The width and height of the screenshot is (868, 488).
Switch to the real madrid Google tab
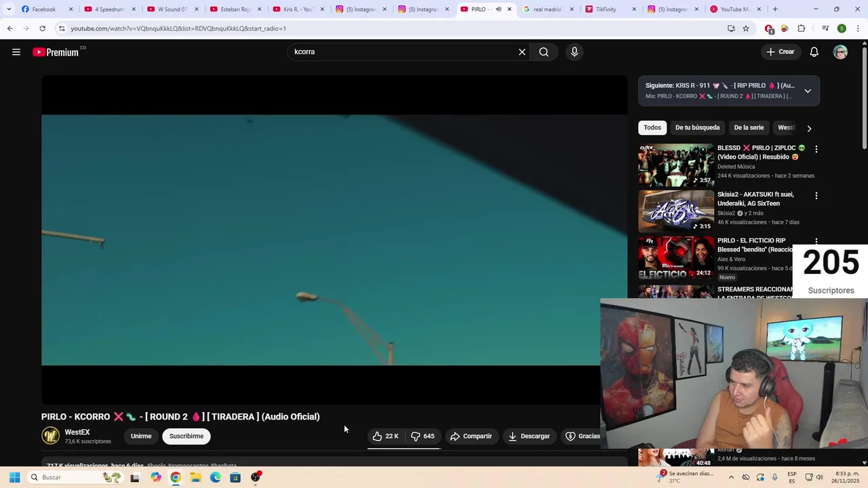click(x=548, y=9)
